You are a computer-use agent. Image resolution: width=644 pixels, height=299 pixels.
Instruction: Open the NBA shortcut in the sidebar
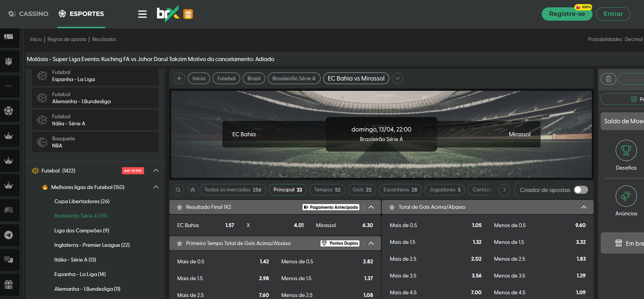click(9, 37)
